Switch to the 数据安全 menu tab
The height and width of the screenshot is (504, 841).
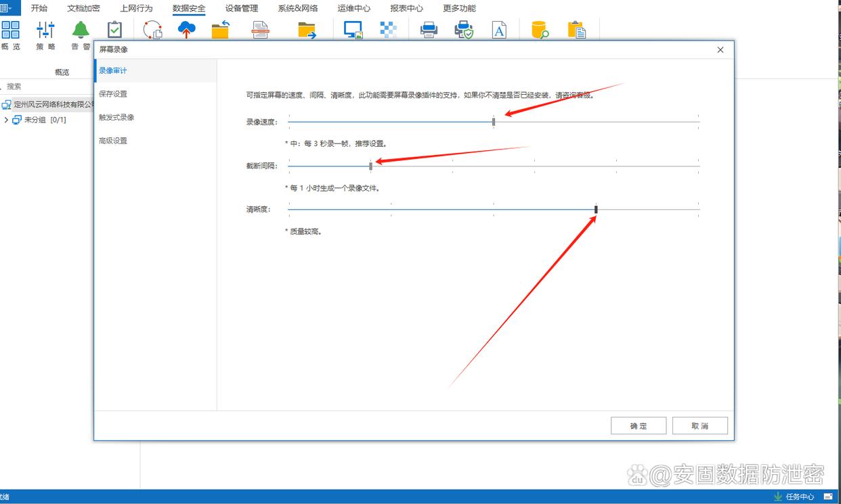[x=189, y=8]
